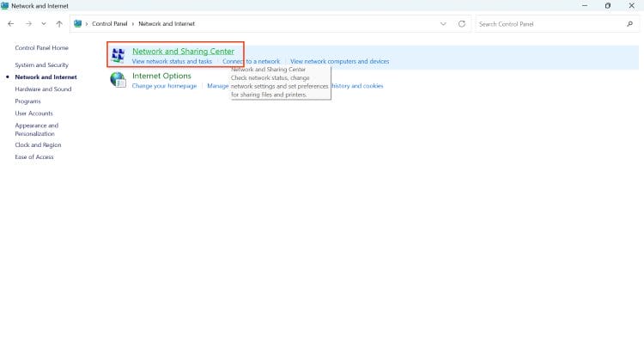Image resolution: width=644 pixels, height=337 pixels.
Task: Click the window title bar app icon
Action: tap(5, 6)
